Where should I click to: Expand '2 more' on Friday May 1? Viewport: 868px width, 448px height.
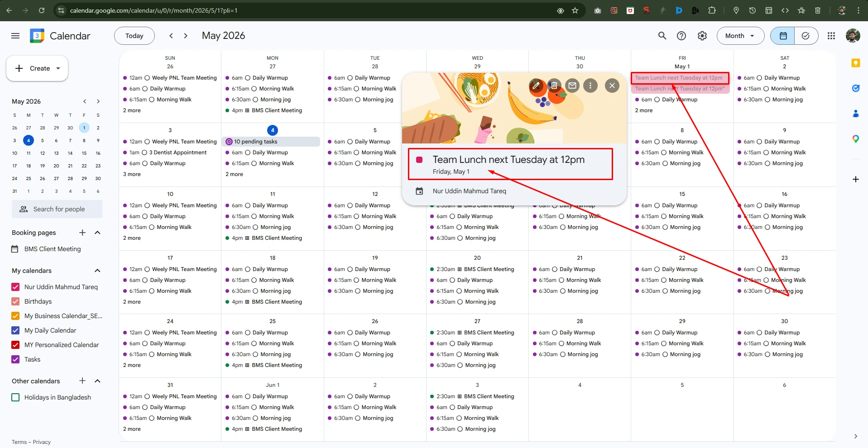(644, 110)
